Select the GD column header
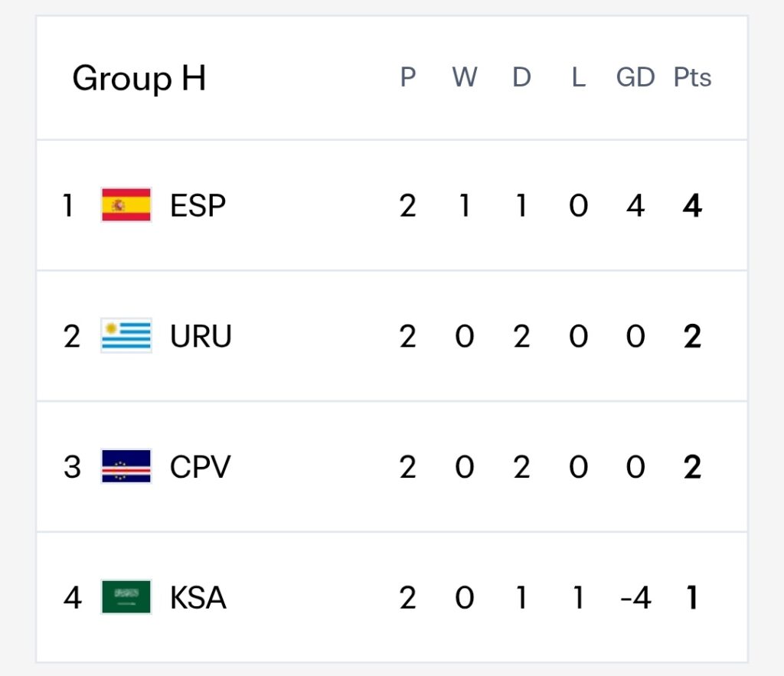784x676 pixels. coord(635,77)
